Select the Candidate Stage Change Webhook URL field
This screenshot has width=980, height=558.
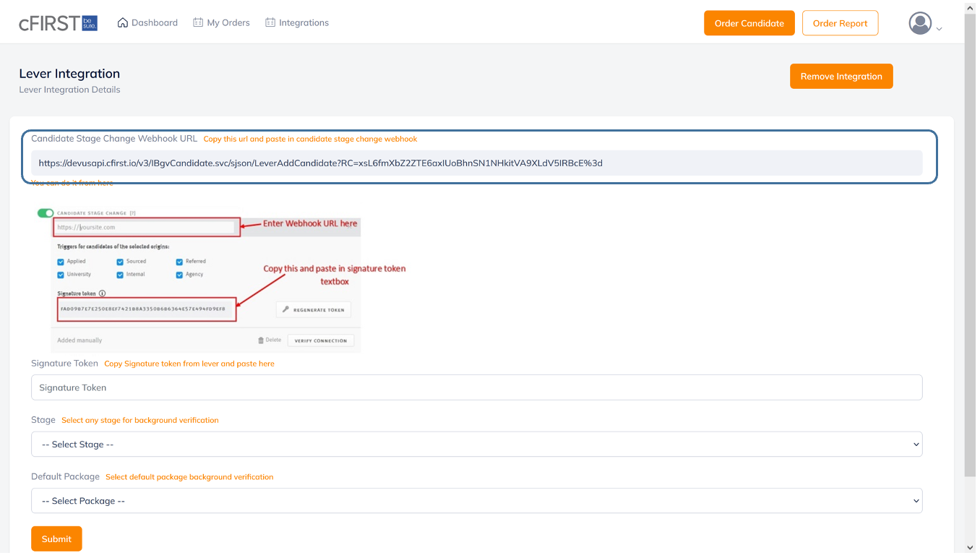pos(477,163)
